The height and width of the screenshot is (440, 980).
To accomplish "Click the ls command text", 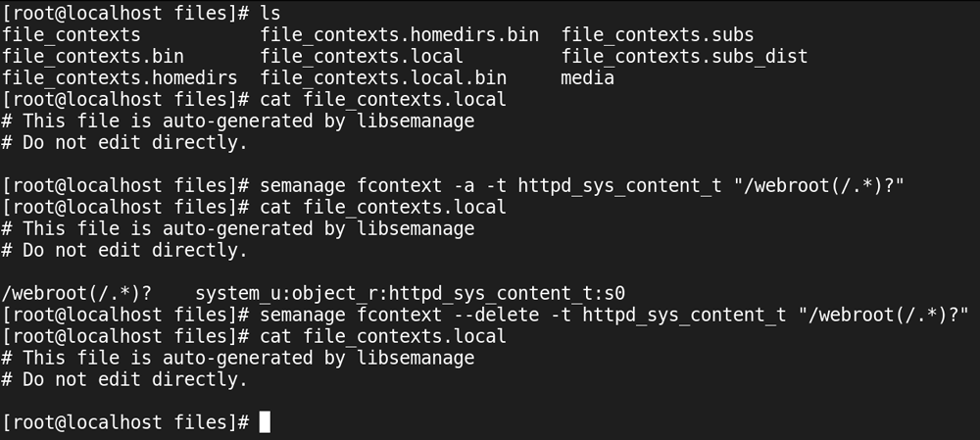I will 270,13.
